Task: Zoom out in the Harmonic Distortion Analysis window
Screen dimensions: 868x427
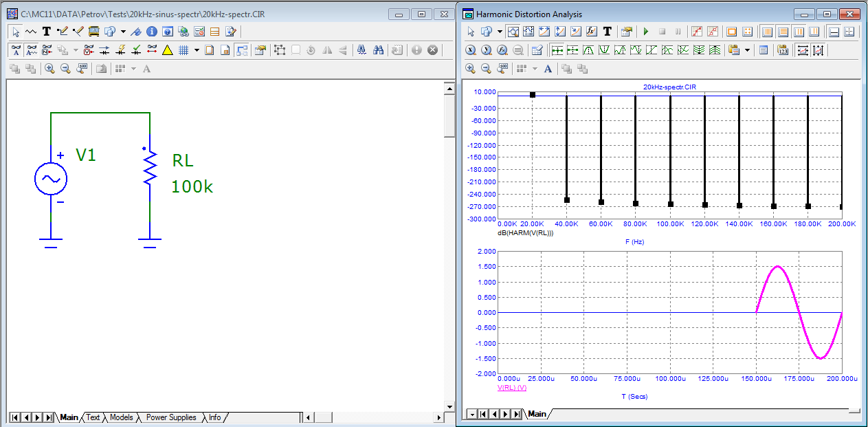Action: [487, 69]
